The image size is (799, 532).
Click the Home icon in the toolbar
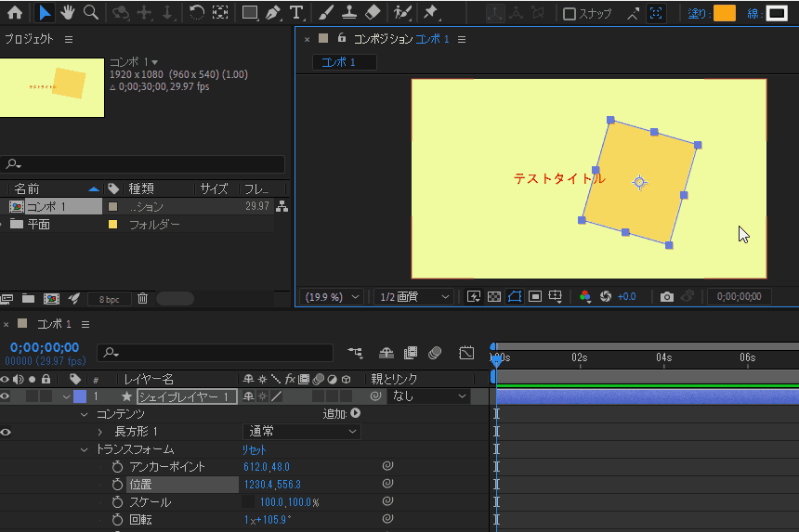point(15,12)
